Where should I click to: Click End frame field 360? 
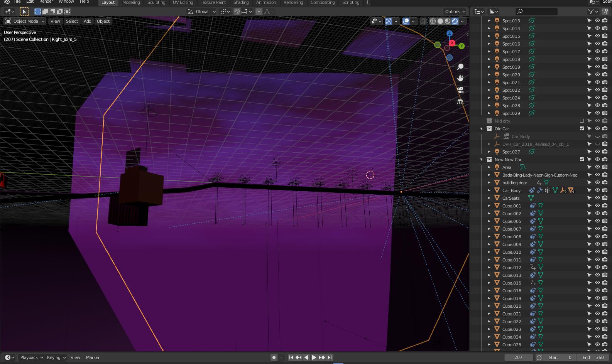click(593, 357)
